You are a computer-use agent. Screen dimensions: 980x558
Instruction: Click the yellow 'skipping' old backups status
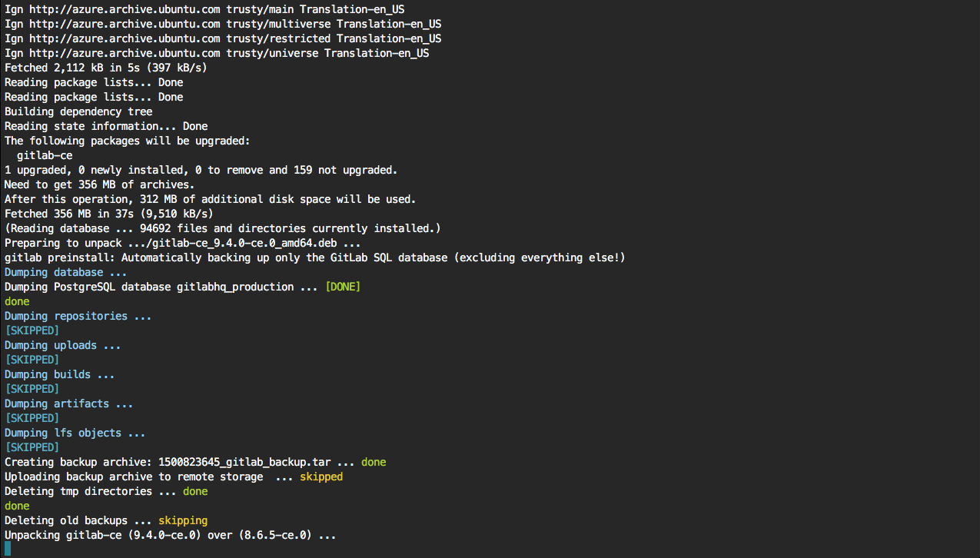click(183, 520)
